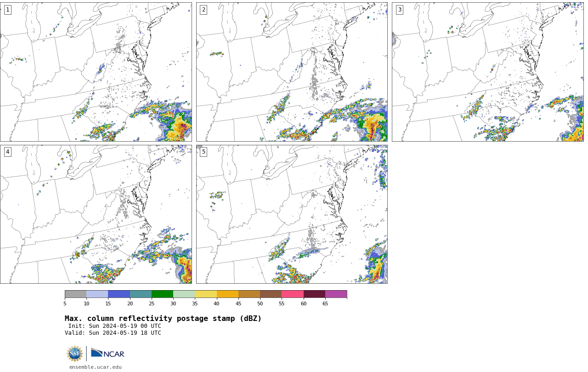Click the yellow 35-40 dBZ swatch
This screenshot has width=588, height=372.
206,294
